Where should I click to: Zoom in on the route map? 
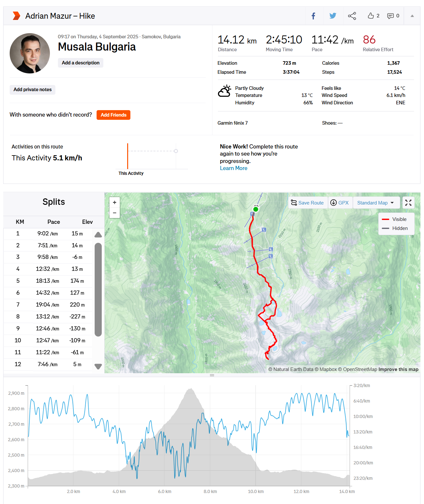[114, 202]
